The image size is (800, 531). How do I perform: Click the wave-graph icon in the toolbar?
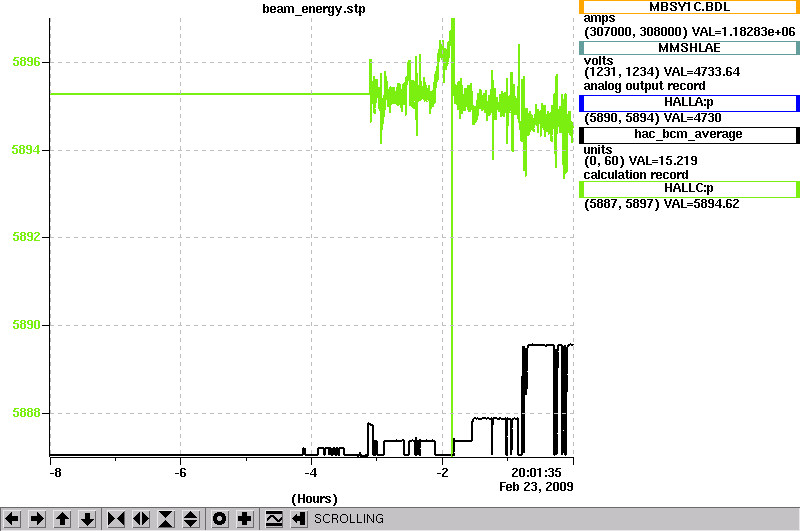(x=274, y=519)
